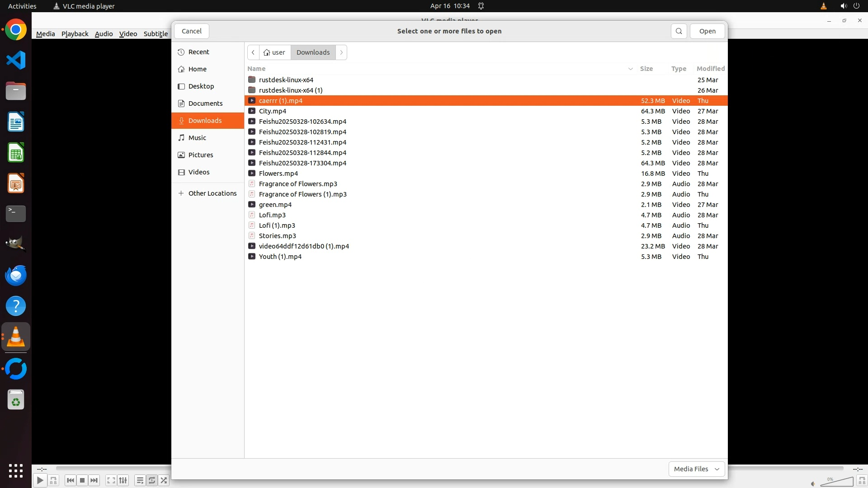Select Flowers.mp4 in the file list
The height and width of the screenshot is (488, 868).
tap(278, 174)
